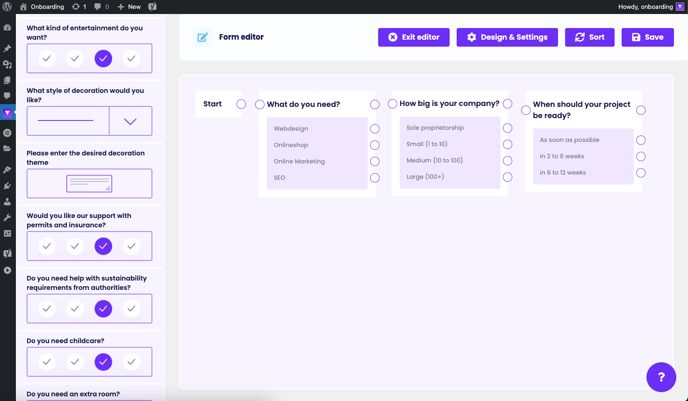Viewport: 688px width, 401px height.
Task: Click connector beside SEO option
Action: (375, 178)
